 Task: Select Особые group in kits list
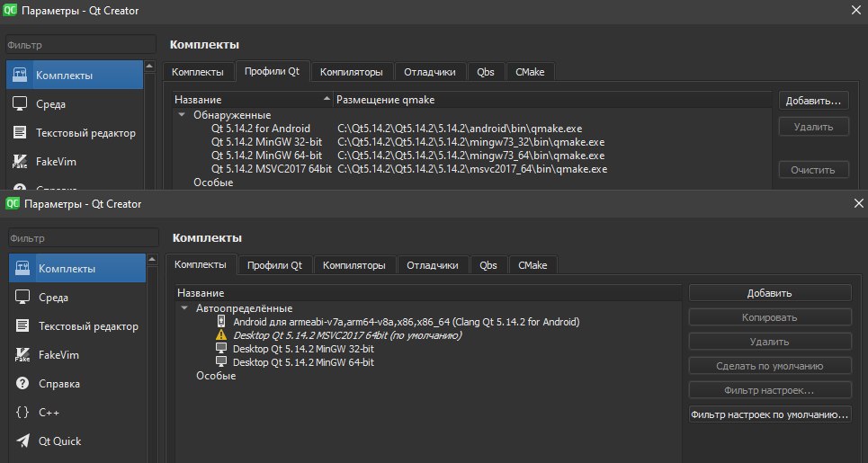pos(216,376)
